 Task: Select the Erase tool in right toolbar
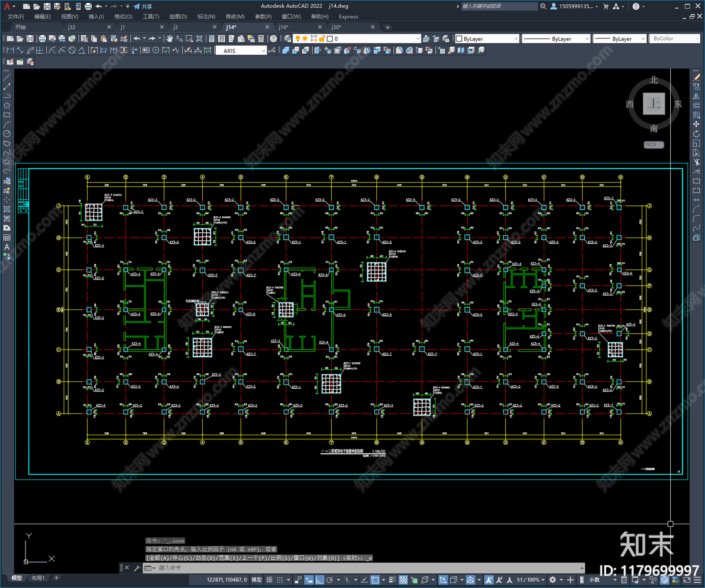[x=696, y=77]
